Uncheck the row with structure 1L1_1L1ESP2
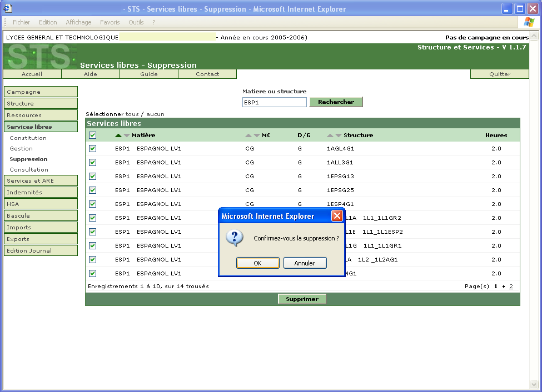Viewport: 542px width, 392px height. [x=93, y=232]
